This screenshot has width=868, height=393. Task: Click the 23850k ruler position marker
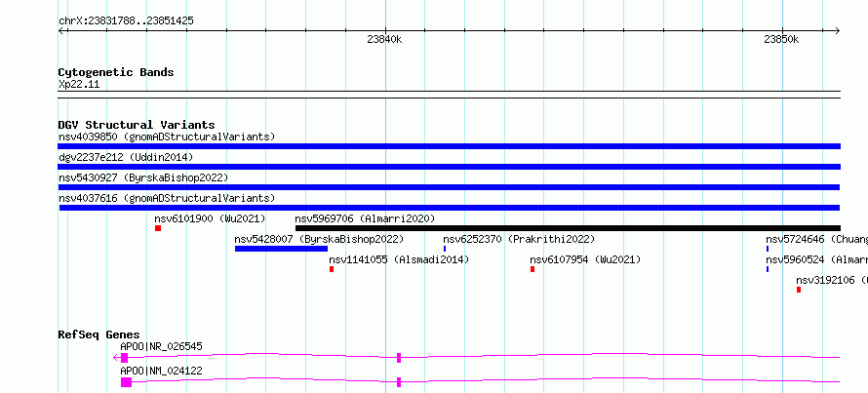[x=781, y=39]
